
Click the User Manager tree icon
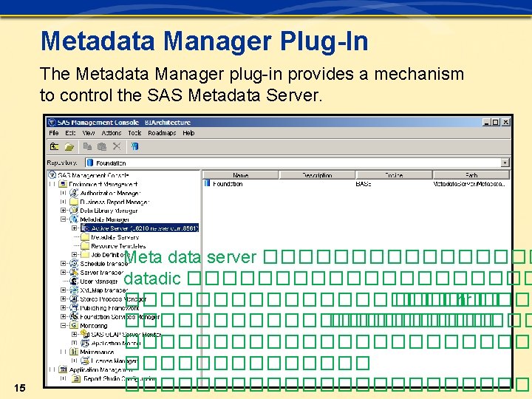coord(74,281)
